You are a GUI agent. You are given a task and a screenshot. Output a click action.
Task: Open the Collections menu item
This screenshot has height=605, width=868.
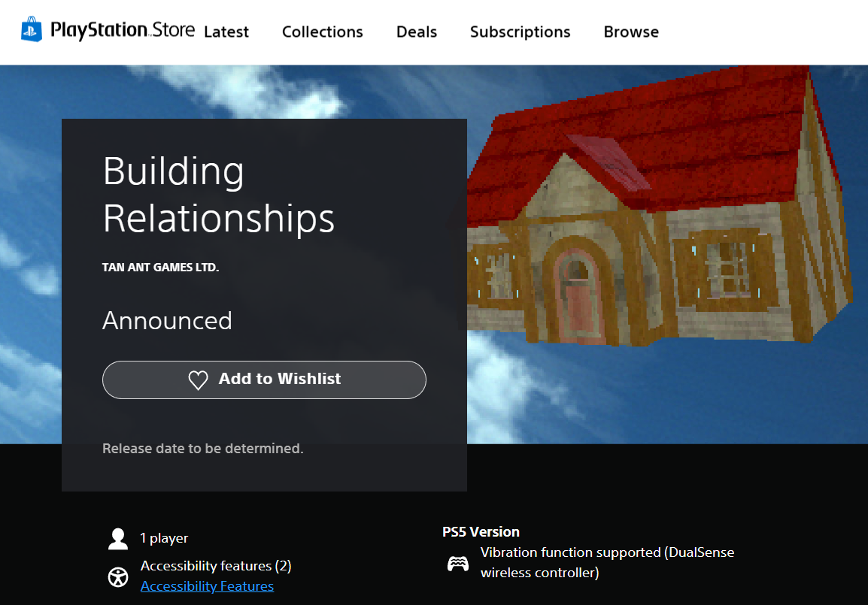(322, 32)
